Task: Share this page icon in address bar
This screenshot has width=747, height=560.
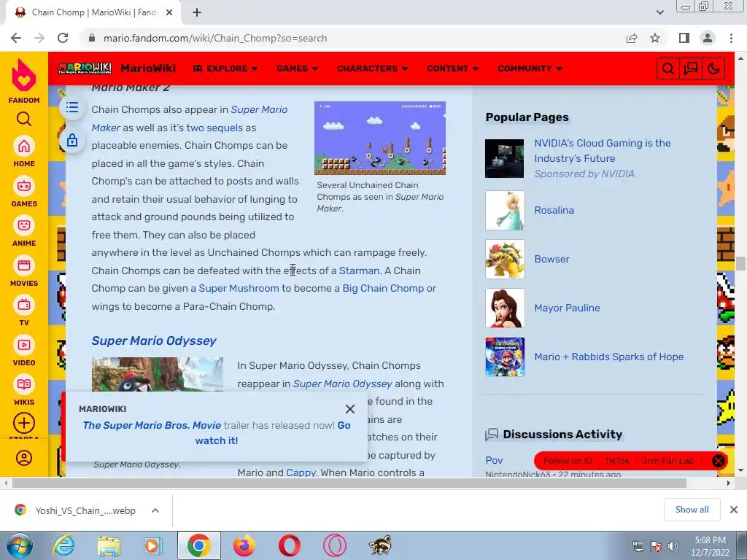Action: tap(632, 38)
